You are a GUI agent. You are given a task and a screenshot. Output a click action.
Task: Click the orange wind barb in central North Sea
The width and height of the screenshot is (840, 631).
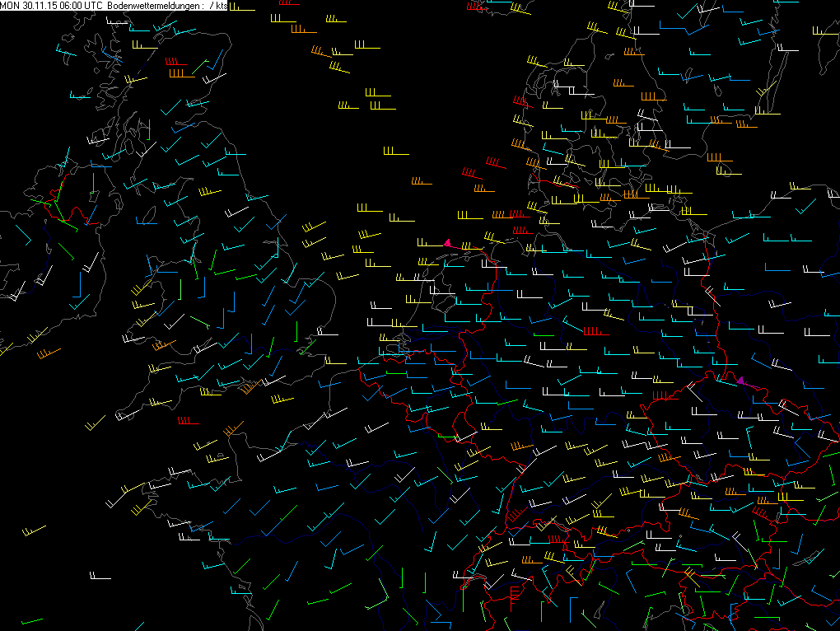coord(422,182)
